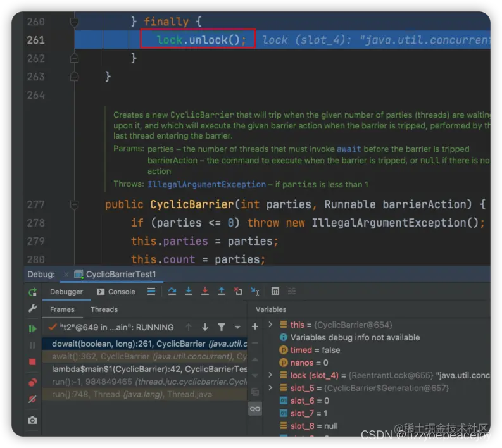
Task: Add a new watch with plus
Action: point(255,327)
